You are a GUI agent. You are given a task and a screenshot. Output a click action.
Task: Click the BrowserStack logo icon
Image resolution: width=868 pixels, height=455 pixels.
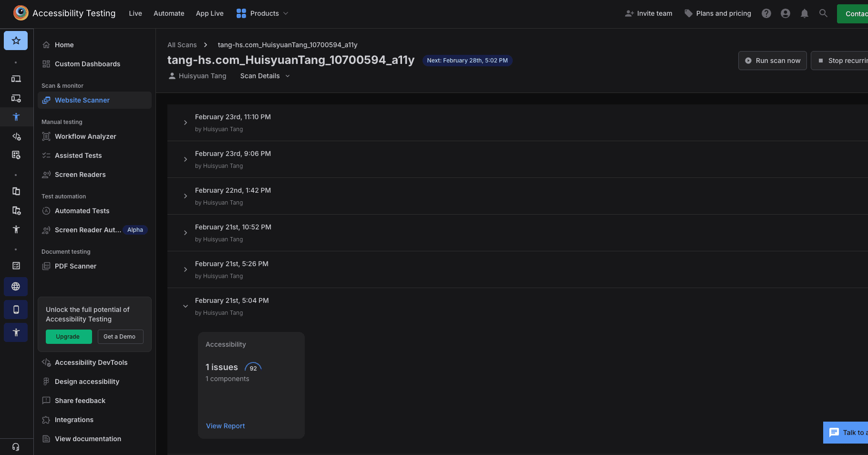21,13
